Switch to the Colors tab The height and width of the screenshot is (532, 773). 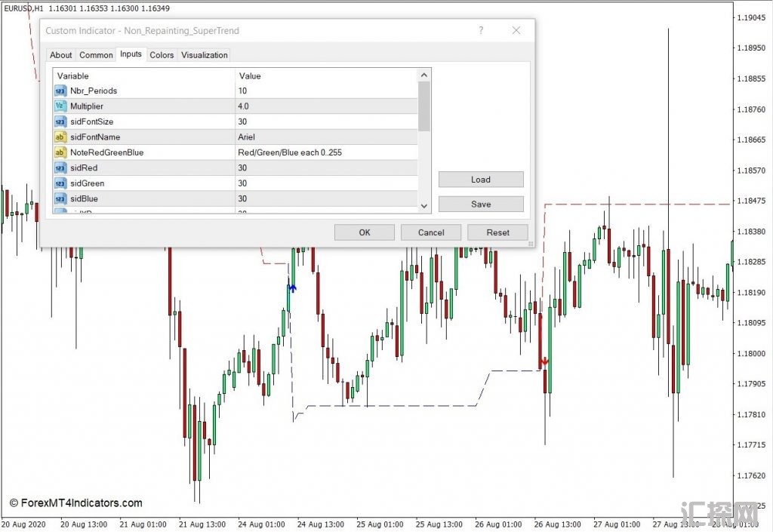coord(162,55)
